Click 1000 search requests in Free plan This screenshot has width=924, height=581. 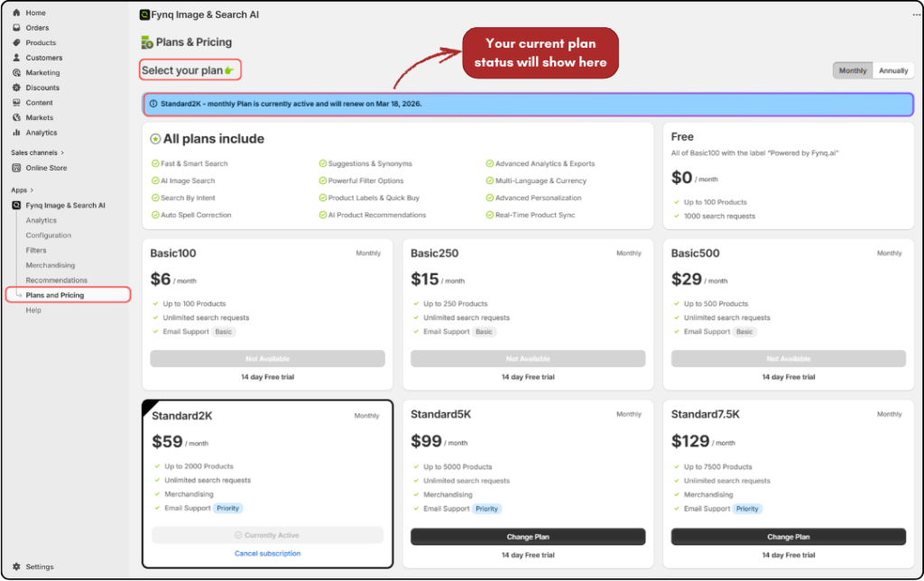click(719, 217)
